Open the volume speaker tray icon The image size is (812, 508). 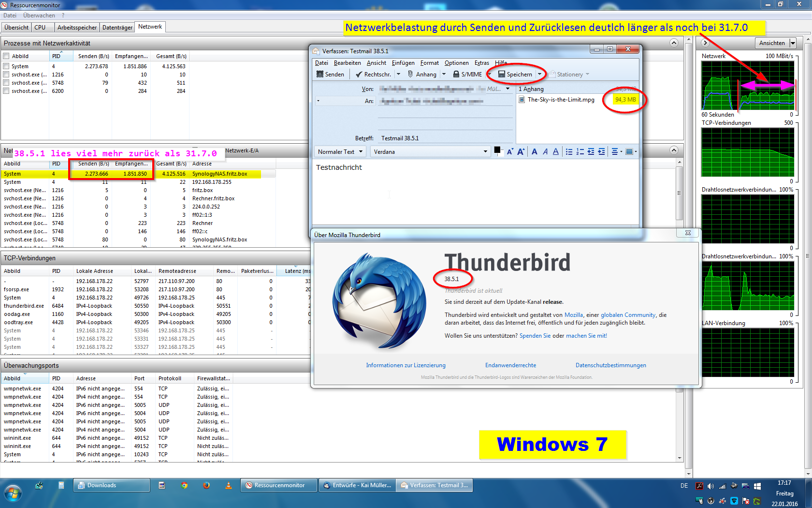pos(710,486)
